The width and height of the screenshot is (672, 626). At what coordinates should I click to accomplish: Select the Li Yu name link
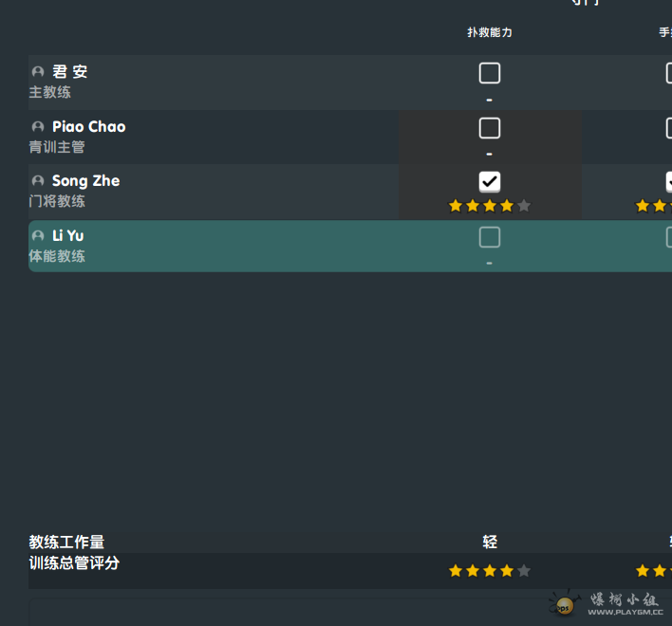pyautogui.click(x=67, y=236)
